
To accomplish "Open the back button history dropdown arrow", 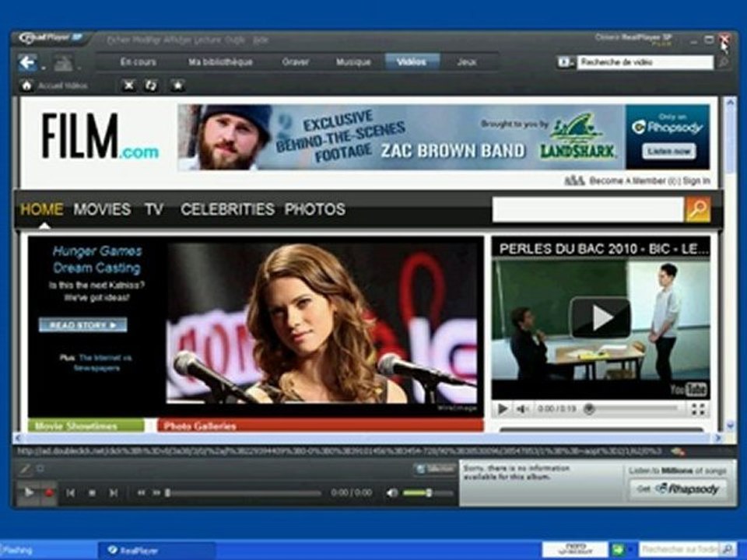I will 44,68.
